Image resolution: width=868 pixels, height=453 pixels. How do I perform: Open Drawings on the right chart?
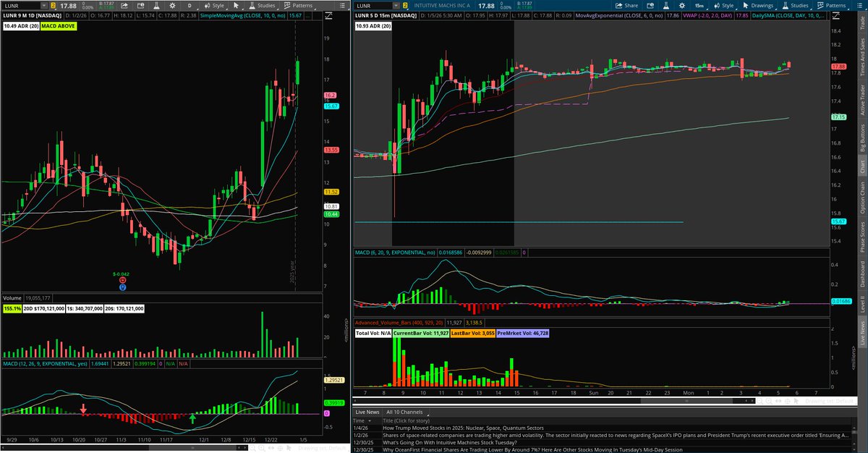[757, 6]
